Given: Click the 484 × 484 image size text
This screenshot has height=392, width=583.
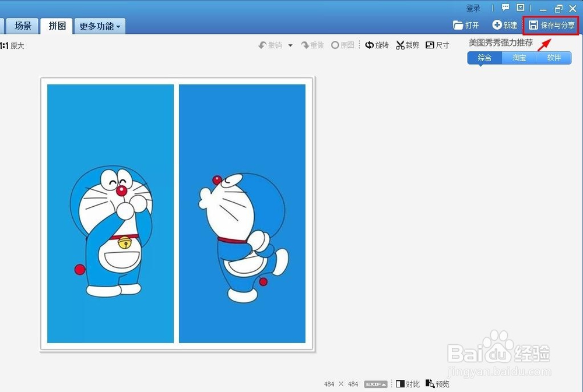Looking at the screenshot, I should [341, 384].
